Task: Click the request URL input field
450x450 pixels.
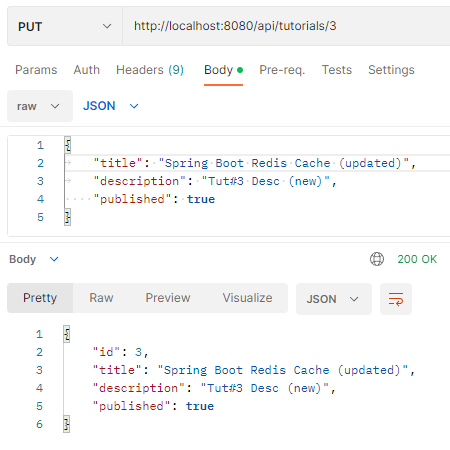Action: (x=286, y=26)
